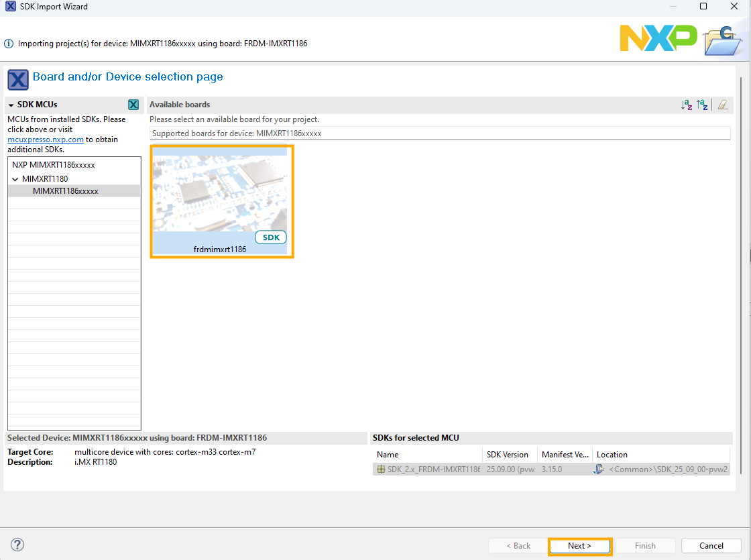The height and width of the screenshot is (560, 751).
Task: Click the supported boards filter field
Action: pos(439,133)
